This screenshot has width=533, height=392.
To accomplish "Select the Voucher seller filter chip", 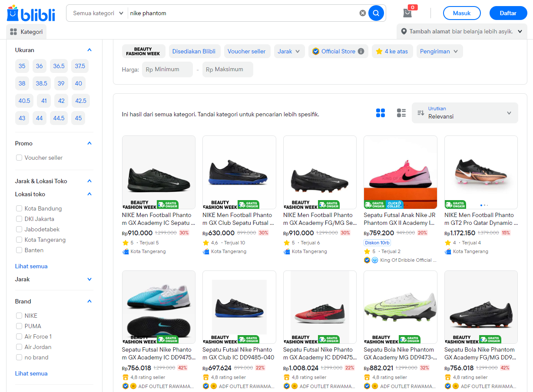I will pos(247,51).
